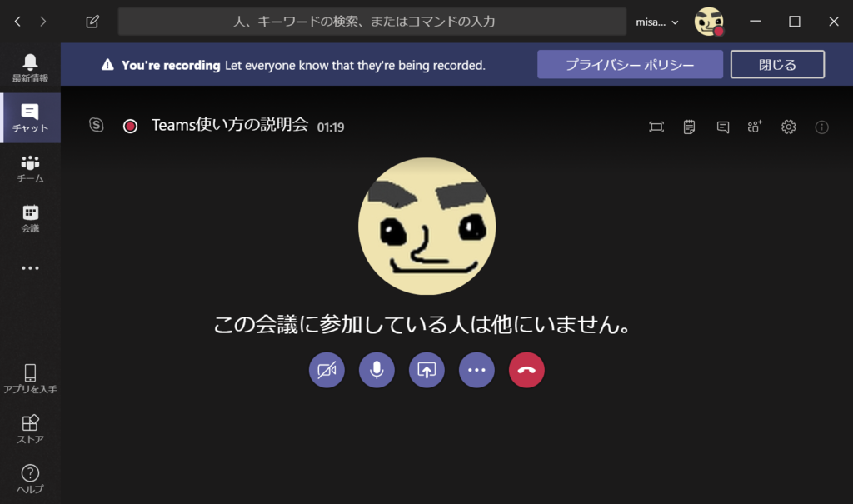Add participants to the meeting
The width and height of the screenshot is (853, 504).
754,127
